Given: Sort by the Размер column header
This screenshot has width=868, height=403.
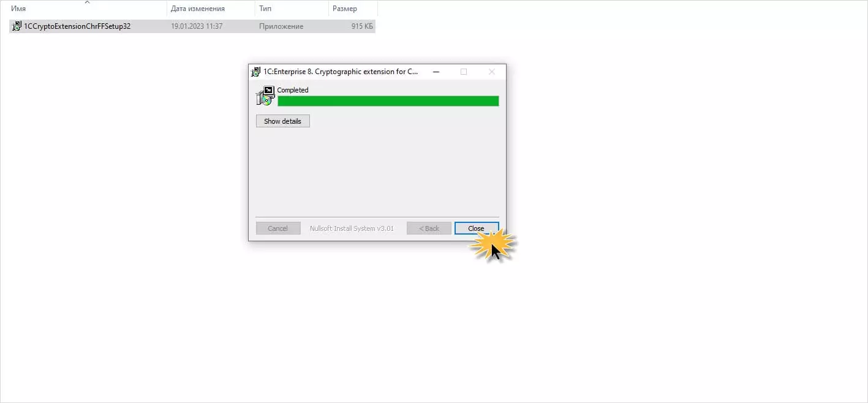Looking at the screenshot, I should tap(353, 9).
